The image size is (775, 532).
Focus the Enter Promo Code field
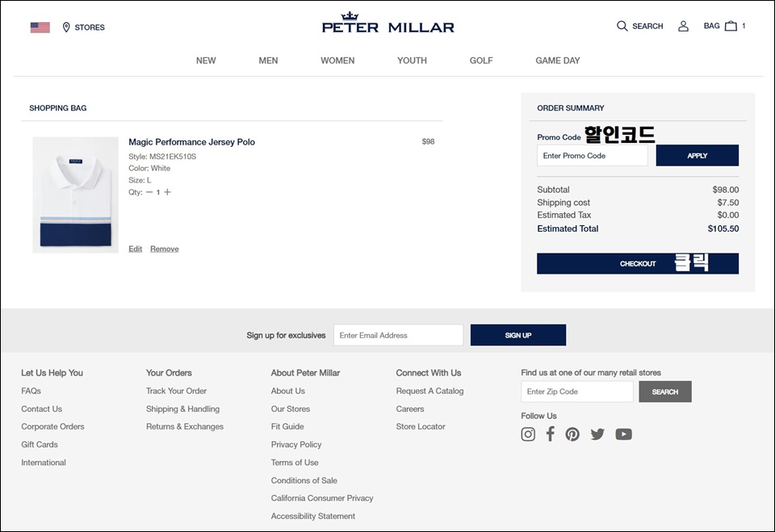[592, 156]
